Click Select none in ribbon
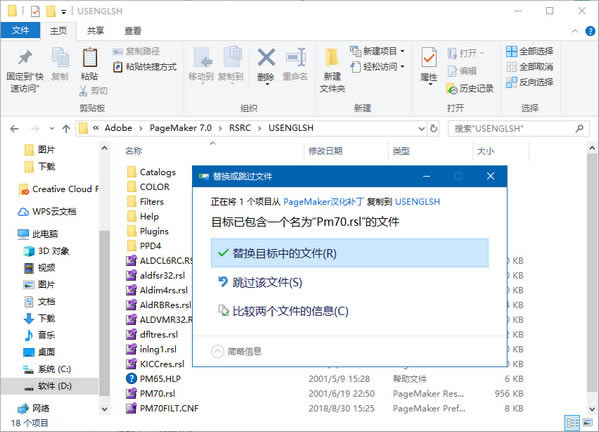This screenshot has height=432, width=599. pos(529,67)
